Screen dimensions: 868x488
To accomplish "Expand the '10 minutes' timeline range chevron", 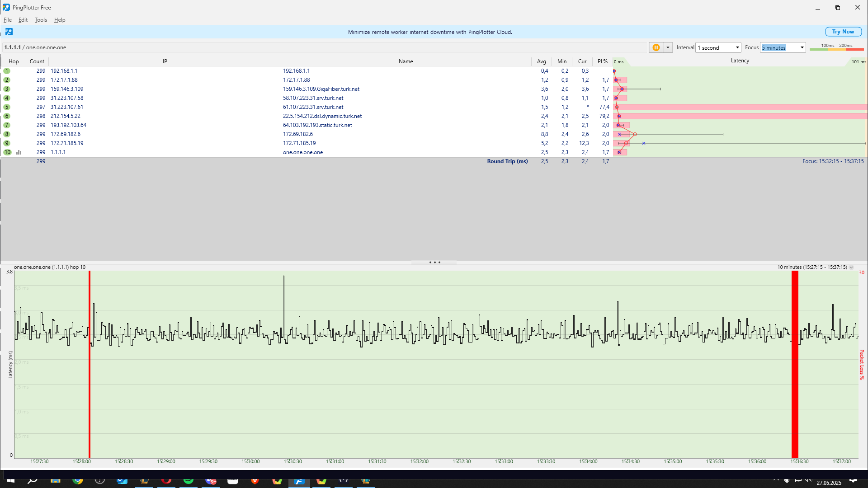I will 851,267.
